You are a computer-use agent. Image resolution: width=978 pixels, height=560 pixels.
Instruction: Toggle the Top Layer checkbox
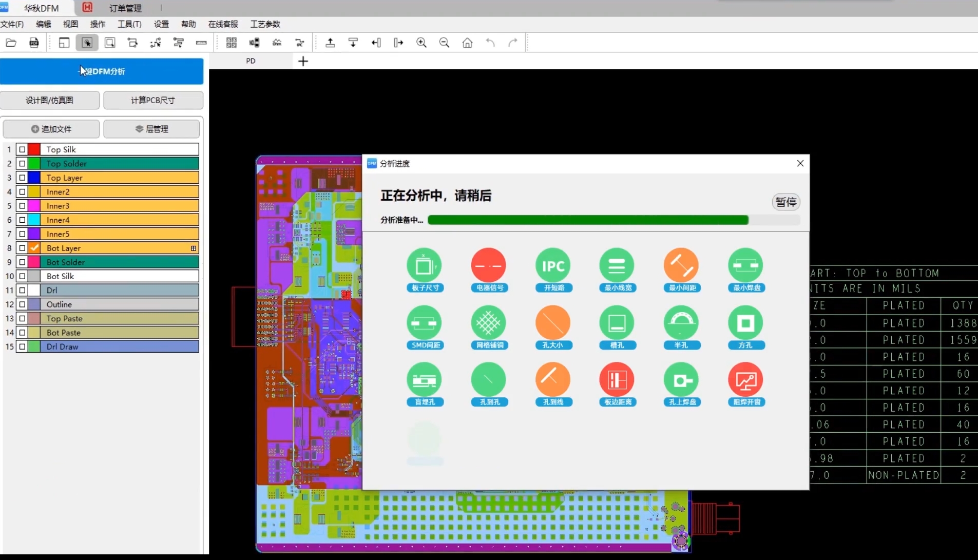coord(22,178)
